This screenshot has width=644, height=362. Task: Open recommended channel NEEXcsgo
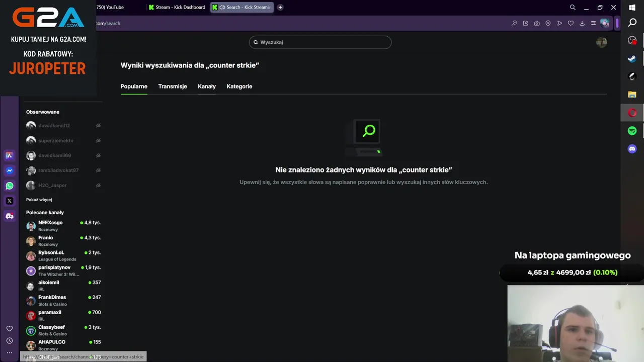tap(63, 226)
